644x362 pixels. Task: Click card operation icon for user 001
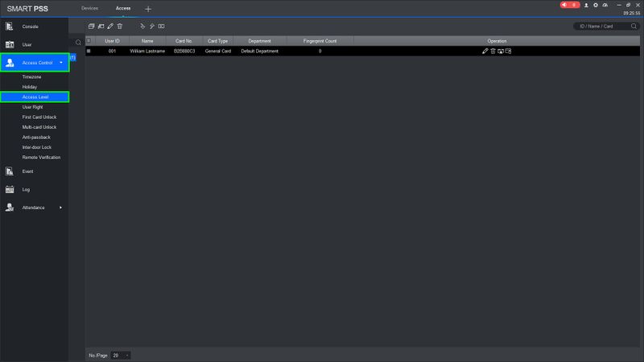coord(509,51)
